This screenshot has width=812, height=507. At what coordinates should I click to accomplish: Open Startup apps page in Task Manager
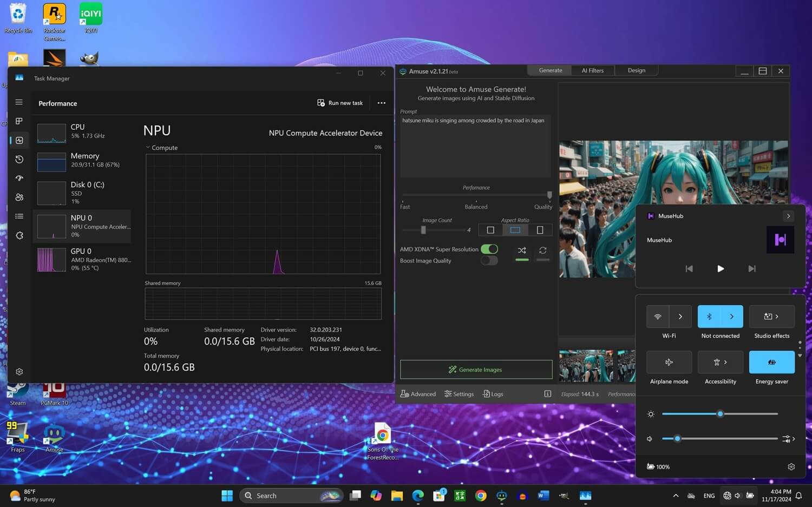19,178
